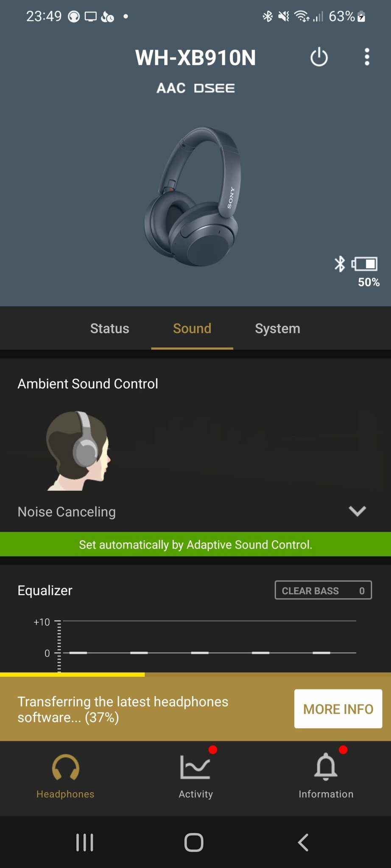Screen dimensions: 391x868
Task: Tap the Android back navigation button
Action: (x=303, y=842)
